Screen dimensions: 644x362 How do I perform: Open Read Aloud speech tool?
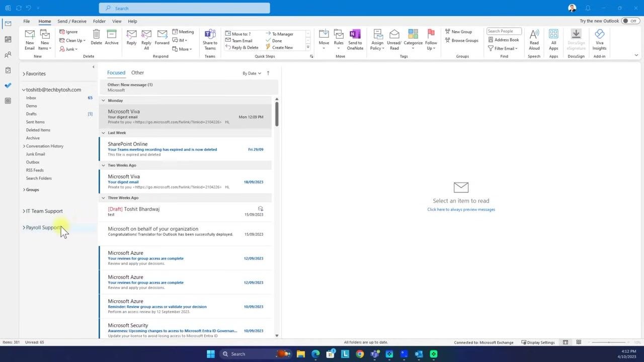pos(534,40)
